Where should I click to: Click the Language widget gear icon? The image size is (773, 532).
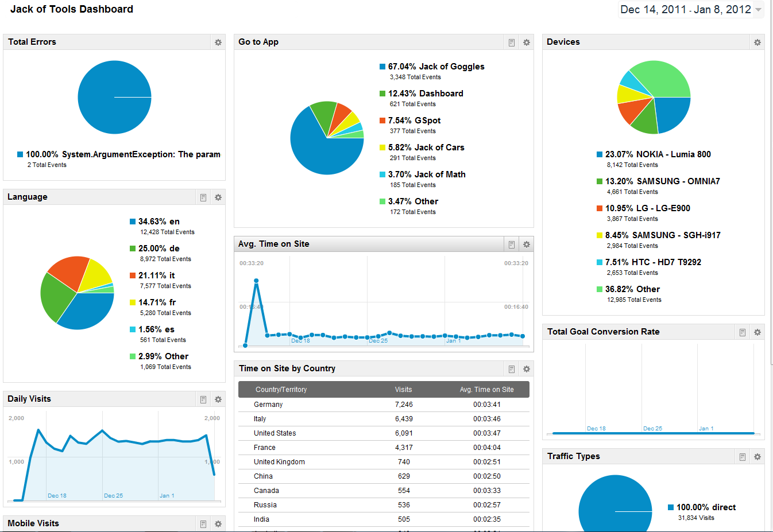[x=218, y=197]
